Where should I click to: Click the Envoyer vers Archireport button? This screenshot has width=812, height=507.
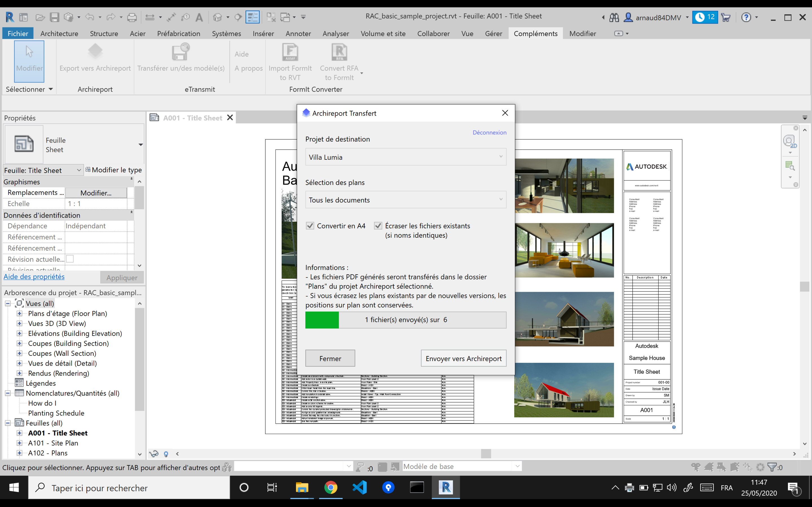click(464, 359)
